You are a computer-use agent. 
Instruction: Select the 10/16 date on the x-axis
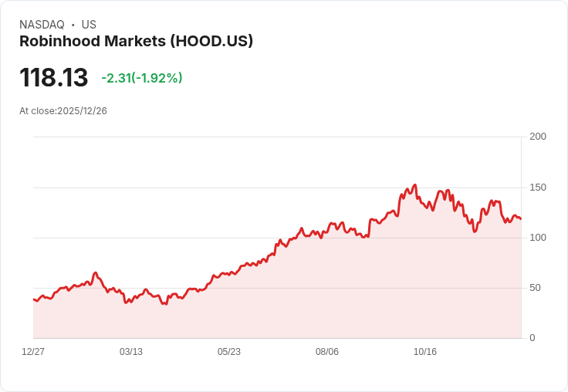tap(425, 352)
